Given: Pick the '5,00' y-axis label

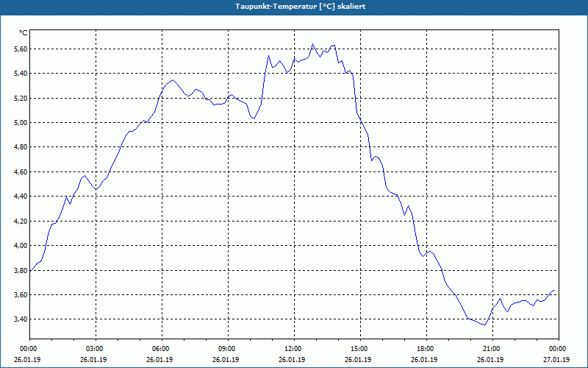Looking at the screenshot, I should click(21, 123).
